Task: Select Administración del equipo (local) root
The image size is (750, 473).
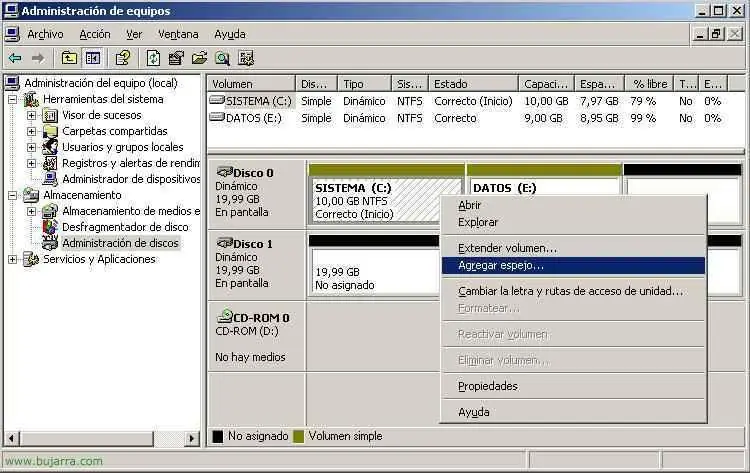Action: pos(101,83)
